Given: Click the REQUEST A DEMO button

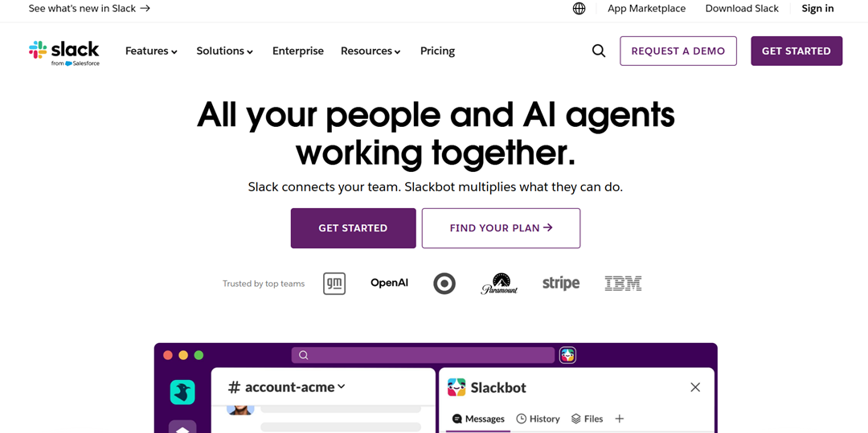Looking at the screenshot, I should (x=678, y=51).
